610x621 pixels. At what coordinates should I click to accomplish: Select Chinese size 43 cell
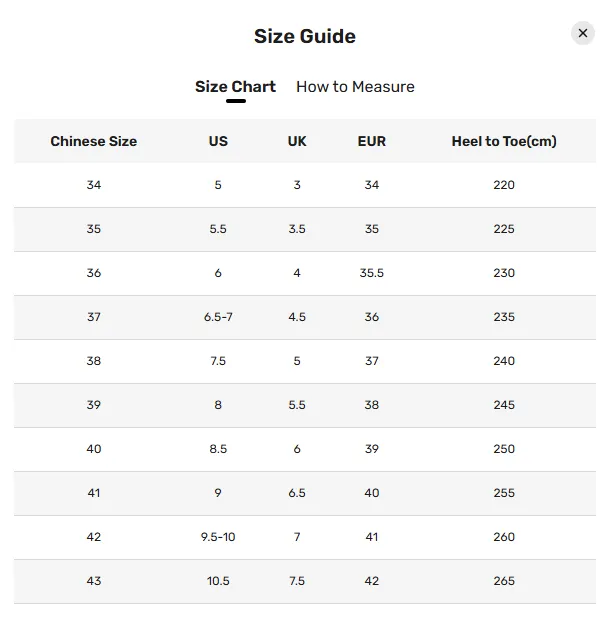(x=94, y=581)
